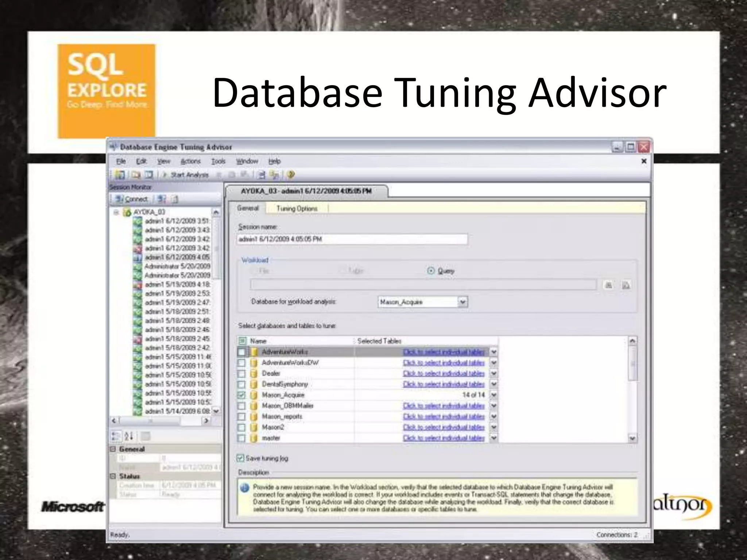Click the Connect button in Session Monitor

point(132,199)
